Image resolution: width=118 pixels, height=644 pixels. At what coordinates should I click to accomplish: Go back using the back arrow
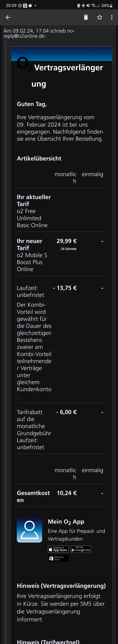pos(8,17)
